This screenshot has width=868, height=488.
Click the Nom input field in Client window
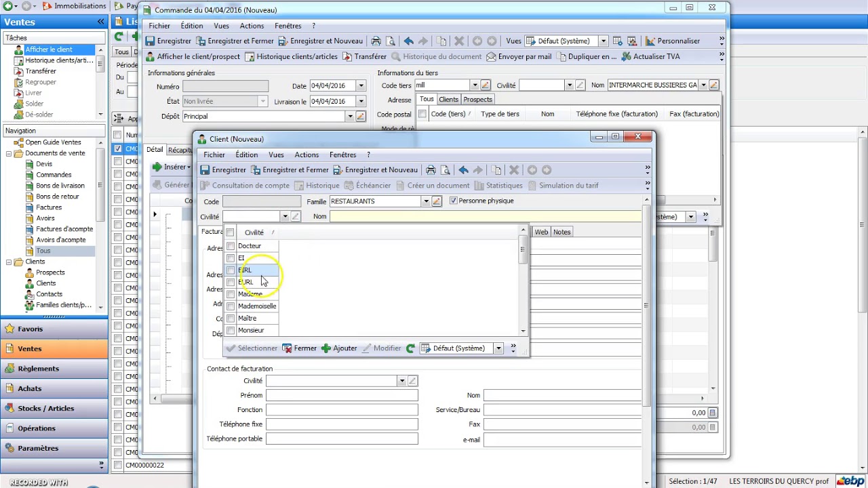point(486,217)
